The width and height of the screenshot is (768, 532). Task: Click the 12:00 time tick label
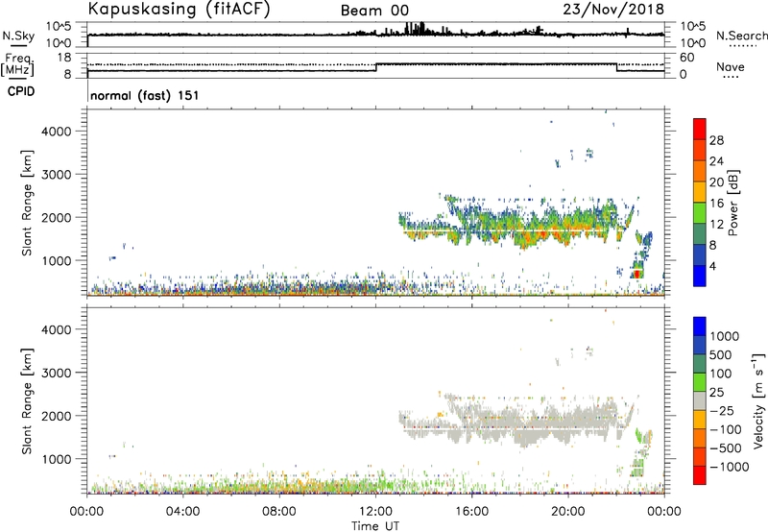pyautogui.click(x=375, y=512)
